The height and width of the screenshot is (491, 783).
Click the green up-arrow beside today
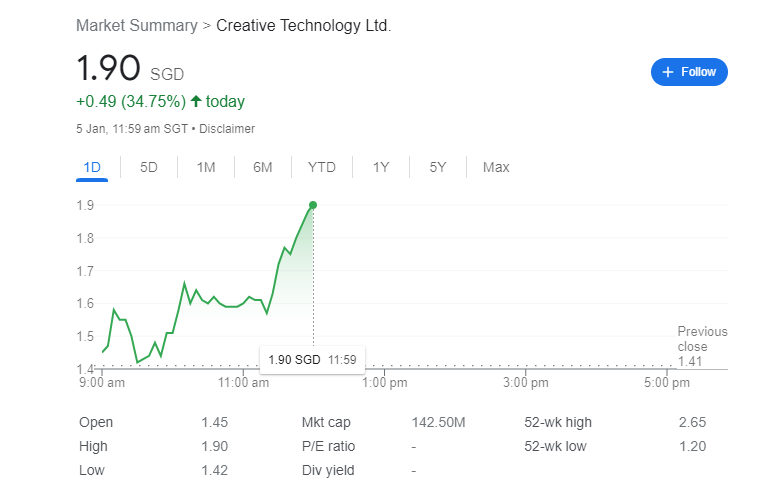[196, 101]
